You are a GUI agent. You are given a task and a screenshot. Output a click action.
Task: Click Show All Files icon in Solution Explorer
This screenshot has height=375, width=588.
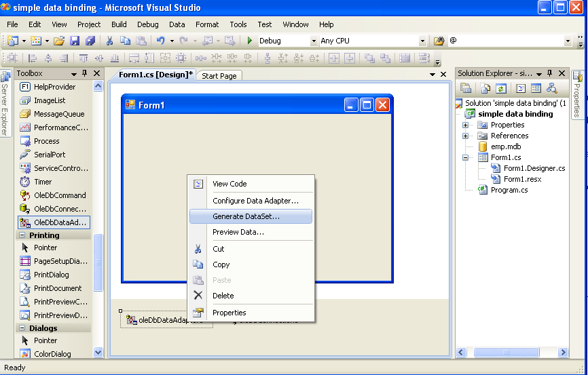point(485,88)
